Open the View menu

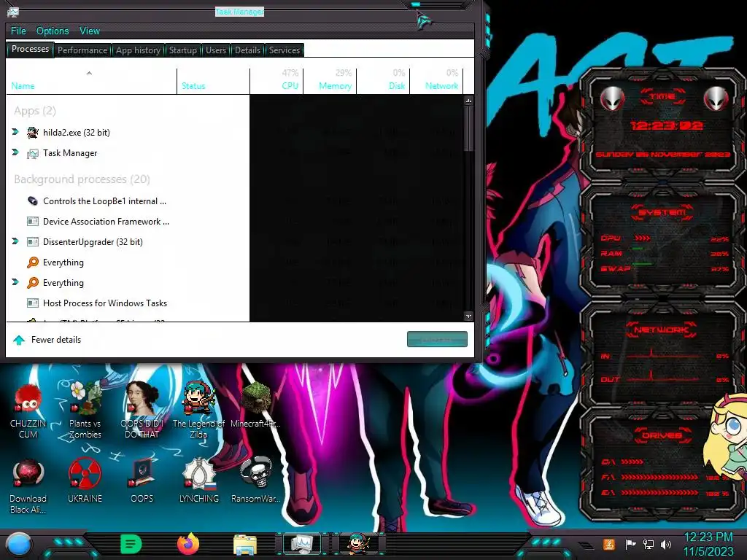pos(90,31)
